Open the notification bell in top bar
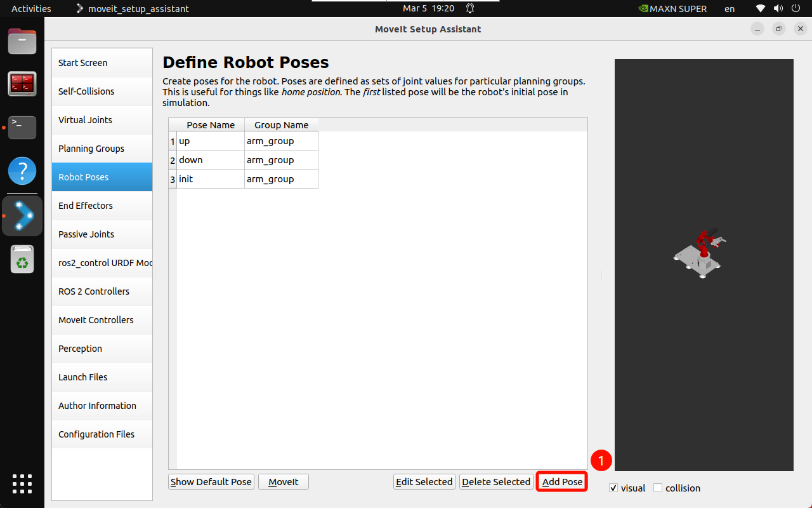Image resolution: width=812 pixels, height=508 pixels. coord(470,8)
